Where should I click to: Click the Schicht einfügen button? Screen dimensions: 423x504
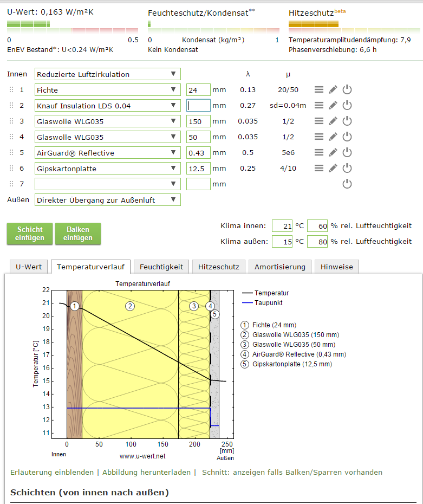(x=29, y=234)
